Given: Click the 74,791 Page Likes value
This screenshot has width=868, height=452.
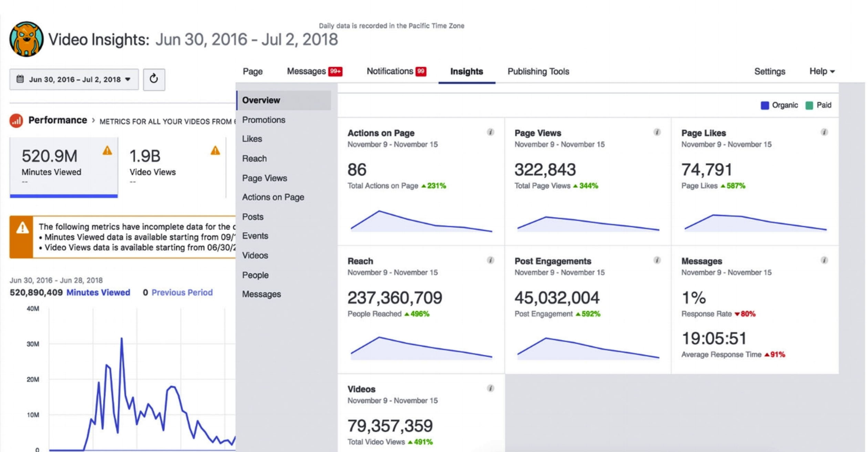Looking at the screenshot, I should 707,169.
